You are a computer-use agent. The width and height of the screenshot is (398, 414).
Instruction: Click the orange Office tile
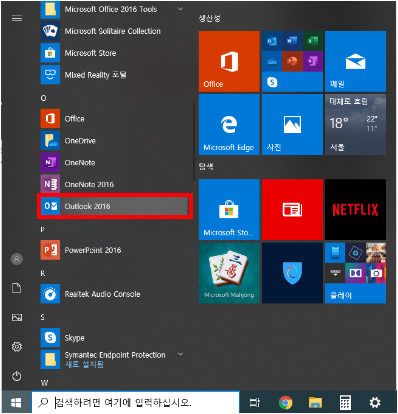pyautogui.click(x=229, y=61)
